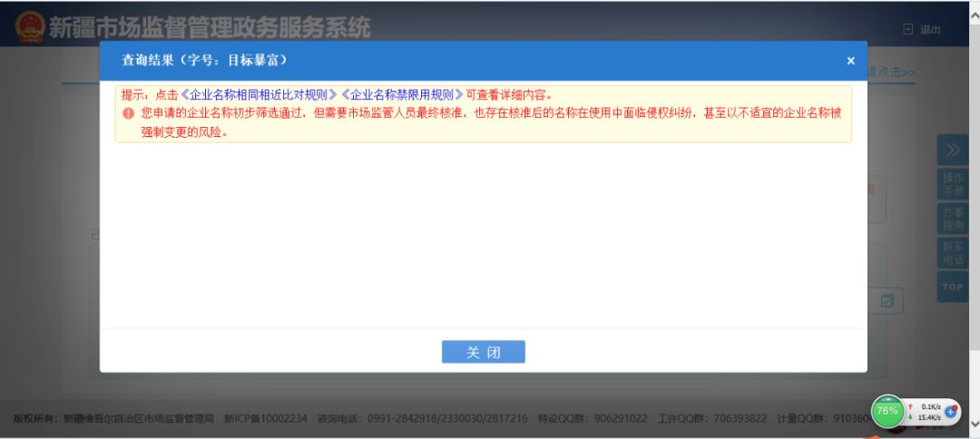Click the national emblem logo icon
The image size is (980, 439).
click(x=29, y=27)
